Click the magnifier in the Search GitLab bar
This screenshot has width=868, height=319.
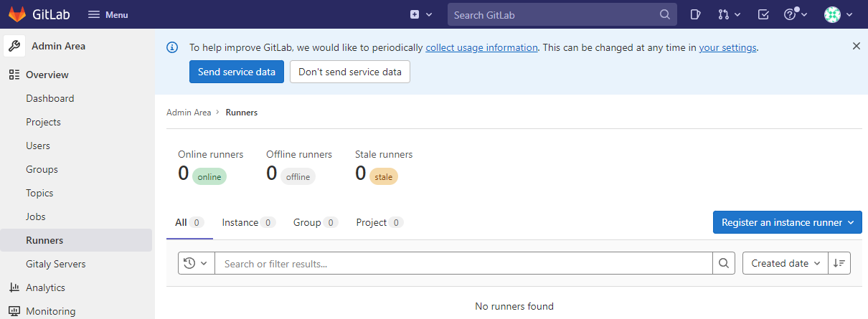point(665,14)
